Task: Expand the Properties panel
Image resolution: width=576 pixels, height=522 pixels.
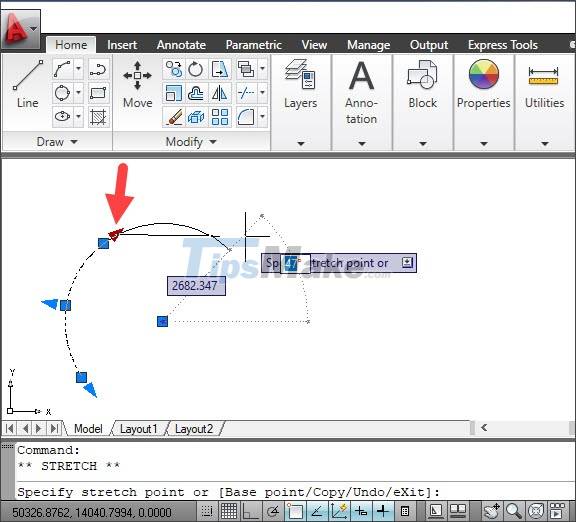Action: tap(484, 144)
